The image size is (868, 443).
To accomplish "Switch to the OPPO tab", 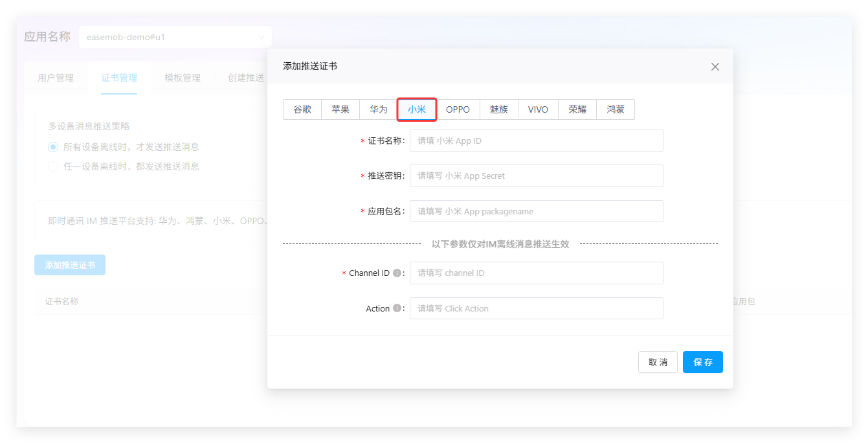I will pos(458,109).
